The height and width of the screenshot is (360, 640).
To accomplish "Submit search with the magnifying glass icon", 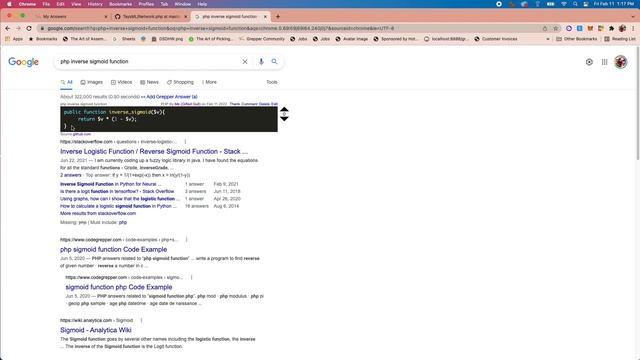I will [x=274, y=61].
